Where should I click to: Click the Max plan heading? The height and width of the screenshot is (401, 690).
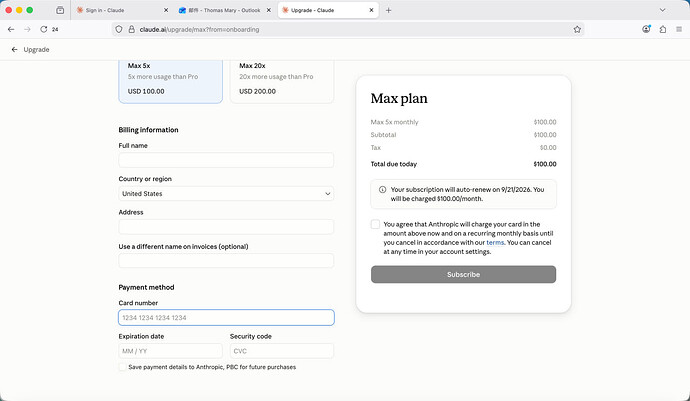coord(399,98)
